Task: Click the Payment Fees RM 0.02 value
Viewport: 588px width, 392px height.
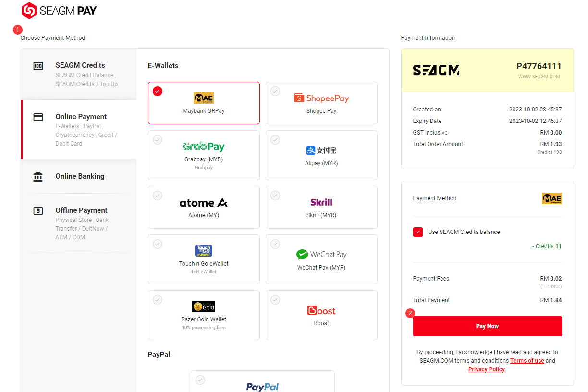Action: (x=551, y=279)
